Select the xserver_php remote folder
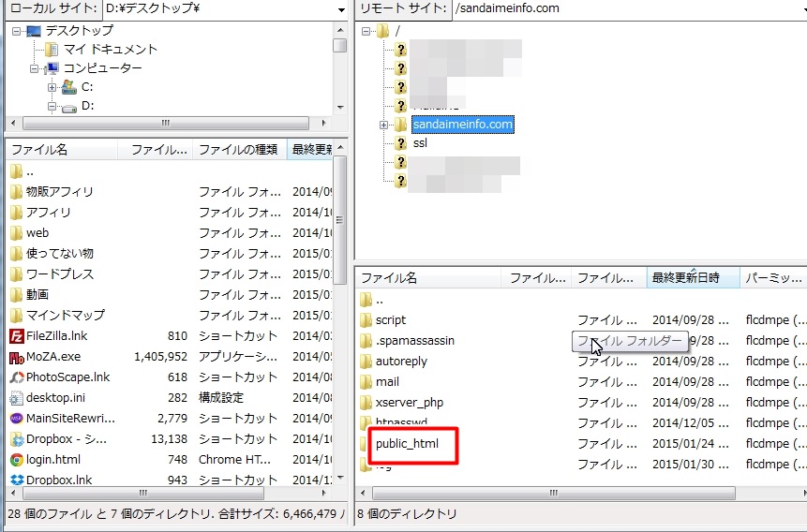Image resolution: width=807 pixels, height=532 pixels. tap(410, 403)
